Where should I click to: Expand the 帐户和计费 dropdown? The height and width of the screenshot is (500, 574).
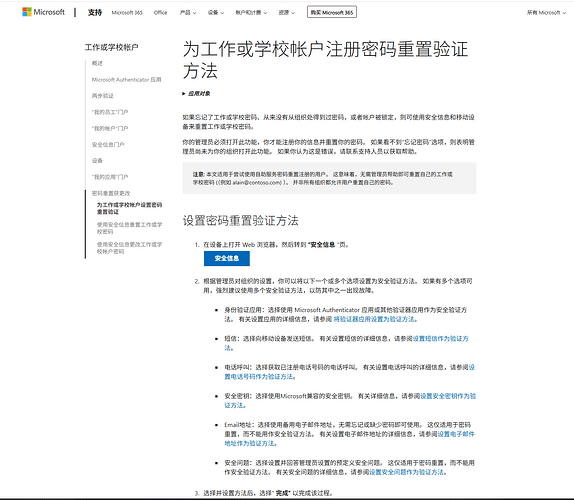point(251,12)
